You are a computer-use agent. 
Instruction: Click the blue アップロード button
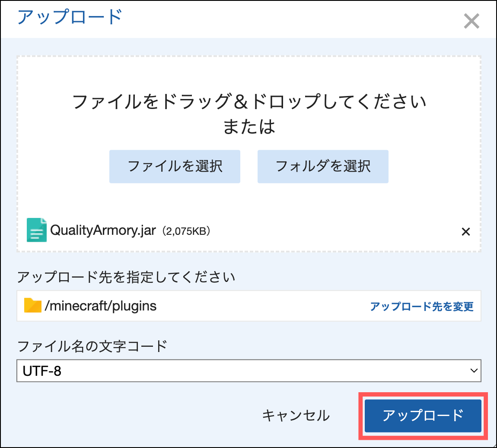coord(423,416)
